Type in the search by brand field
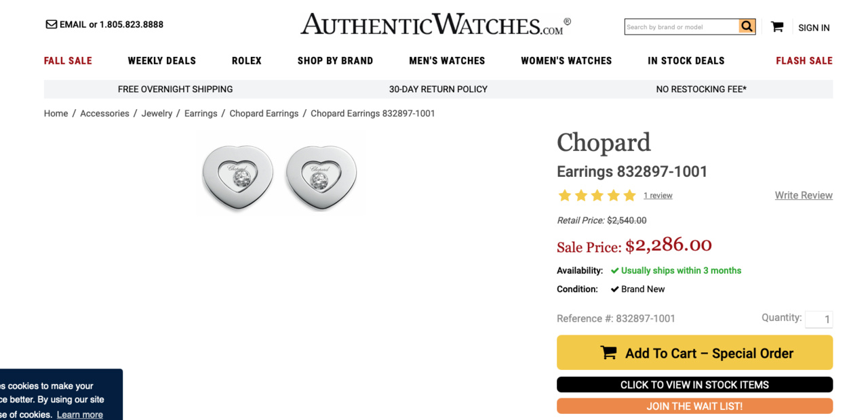 [681, 27]
